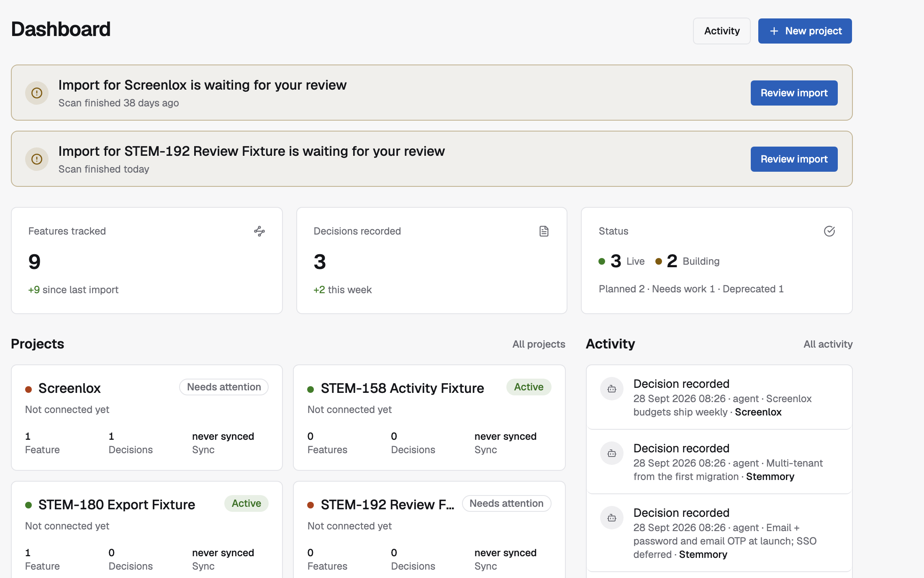
Task: Click the STEM-192 import warning icon
Action: 37,159
